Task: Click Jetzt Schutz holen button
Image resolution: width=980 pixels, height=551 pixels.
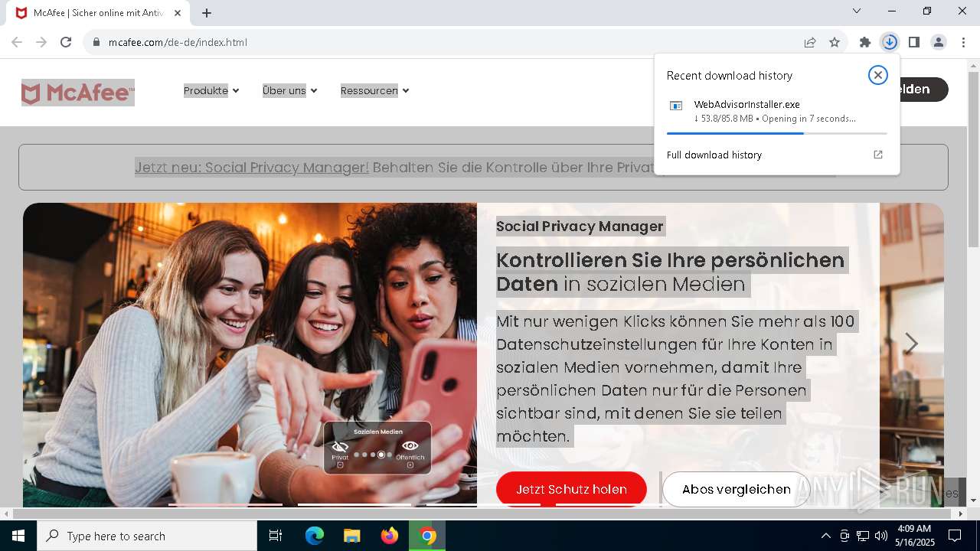Action: (571, 489)
